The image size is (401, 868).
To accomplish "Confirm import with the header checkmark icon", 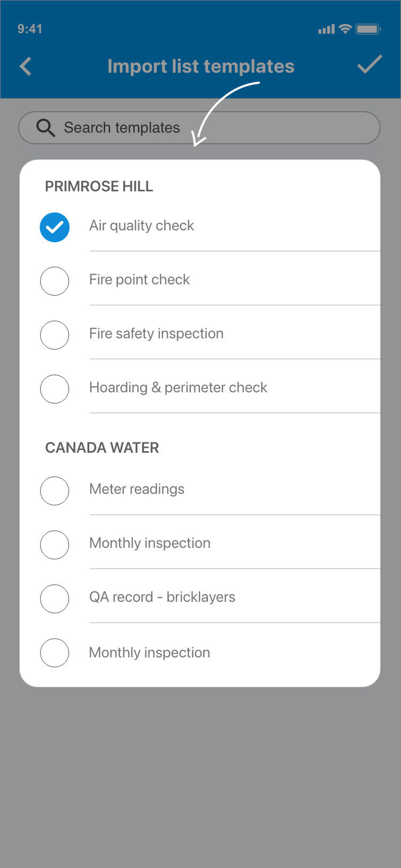I will (x=369, y=65).
